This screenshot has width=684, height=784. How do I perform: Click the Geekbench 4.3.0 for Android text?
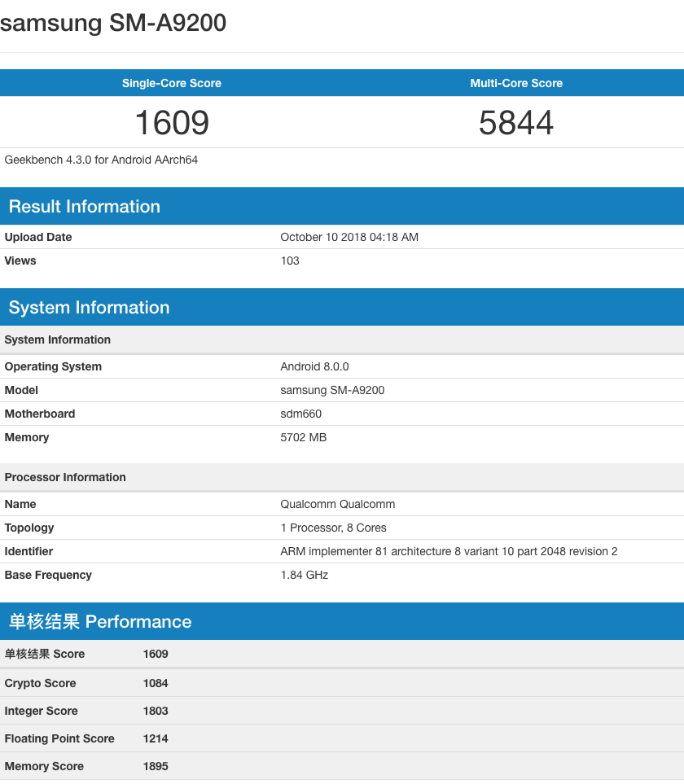tap(101, 160)
